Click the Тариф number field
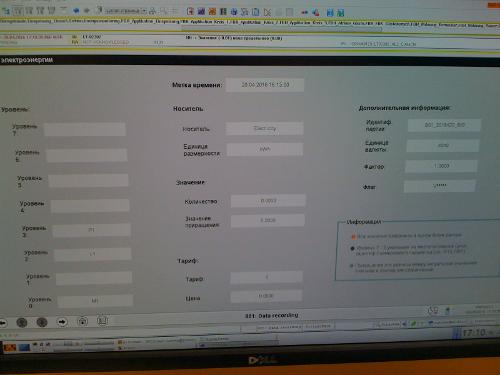This screenshot has width=500, height=375. pos(266,277)
